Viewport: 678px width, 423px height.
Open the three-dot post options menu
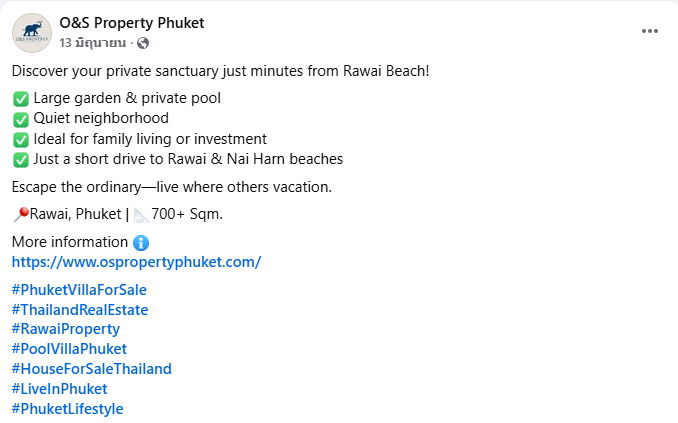pos(650,31)
